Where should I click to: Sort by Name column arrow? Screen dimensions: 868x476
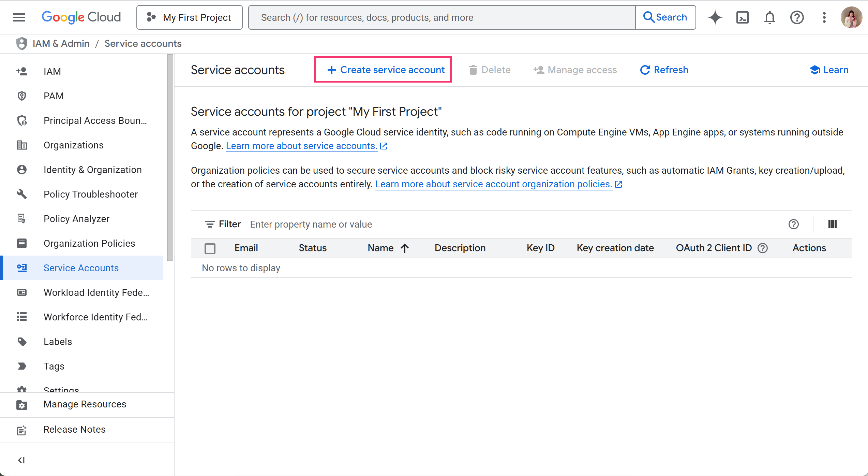click(x=404, y=248)
